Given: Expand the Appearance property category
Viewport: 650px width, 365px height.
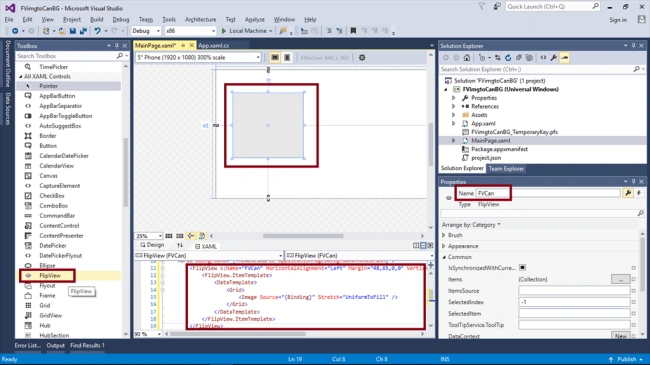Looking at the screenshot, I should (444, 246).
